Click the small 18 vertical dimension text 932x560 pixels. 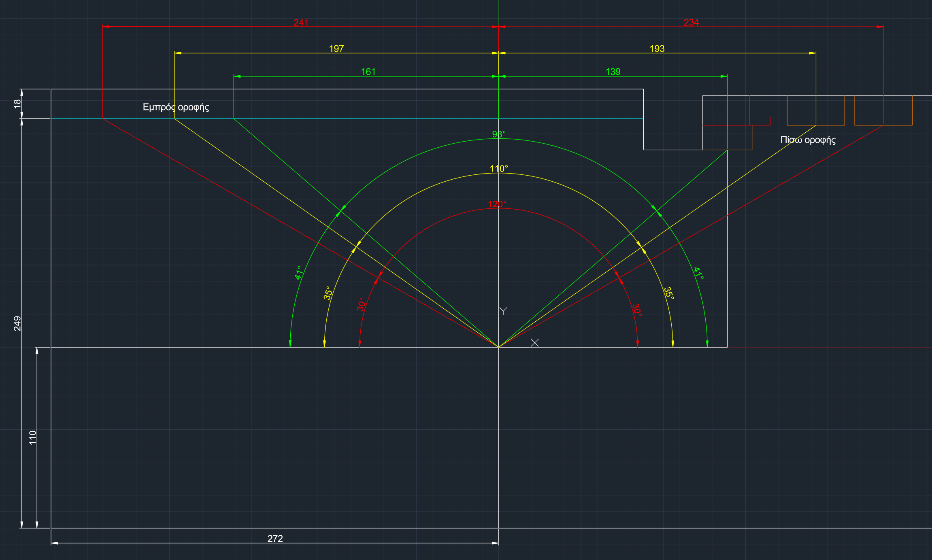click(17, 104)
